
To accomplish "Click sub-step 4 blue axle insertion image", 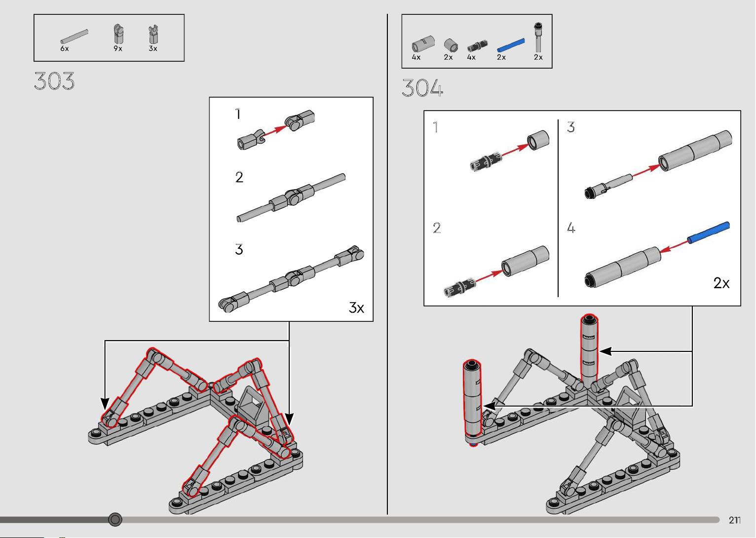I will tap(657, 254).
